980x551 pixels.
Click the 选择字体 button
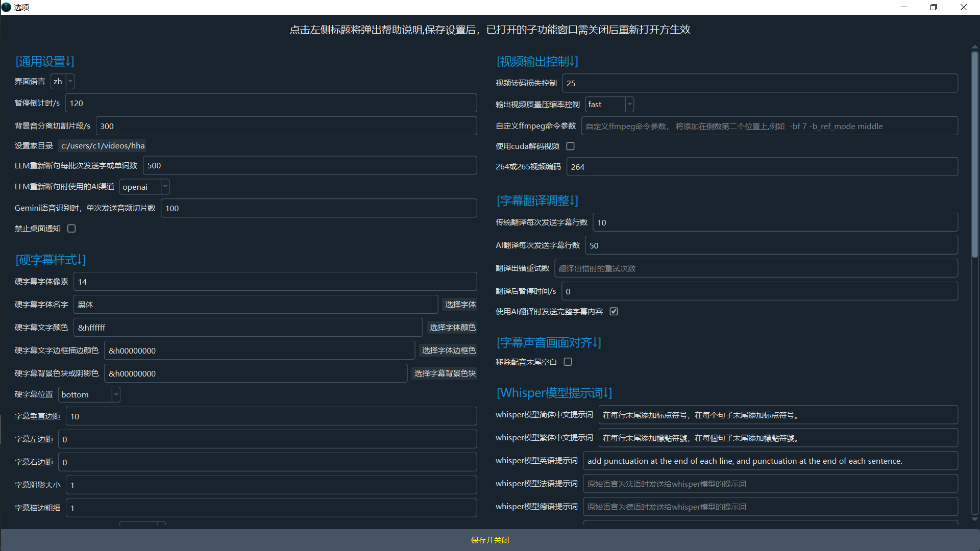tap(460, 305)
